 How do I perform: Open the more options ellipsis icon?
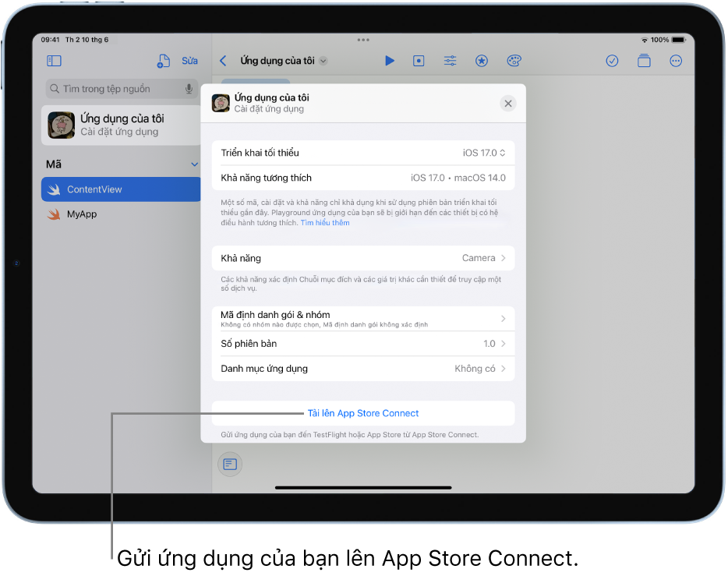pyautogui.click(x=676, y=61)
